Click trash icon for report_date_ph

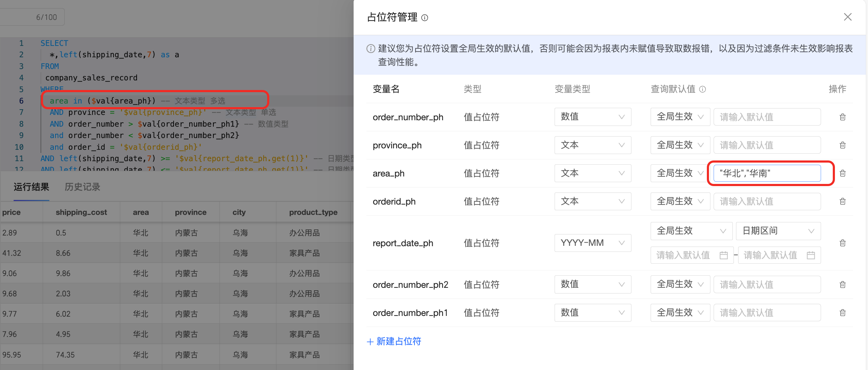point(842,243)
